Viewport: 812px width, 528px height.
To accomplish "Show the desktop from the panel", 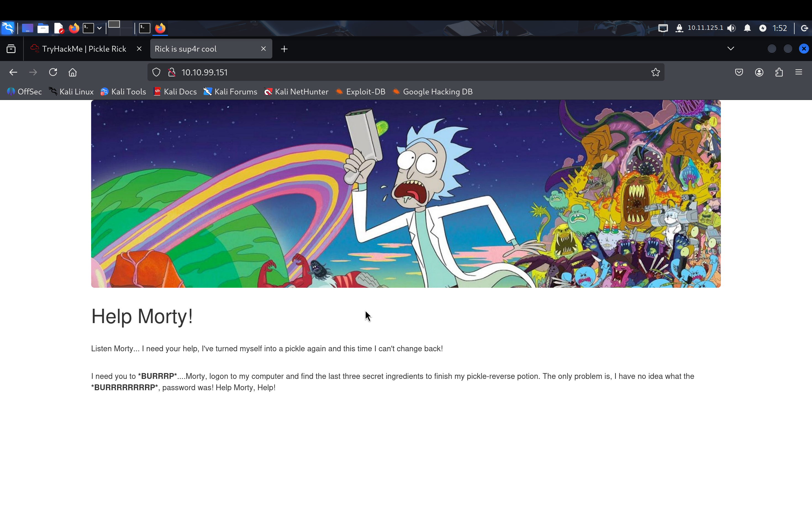I will [28, 28].
